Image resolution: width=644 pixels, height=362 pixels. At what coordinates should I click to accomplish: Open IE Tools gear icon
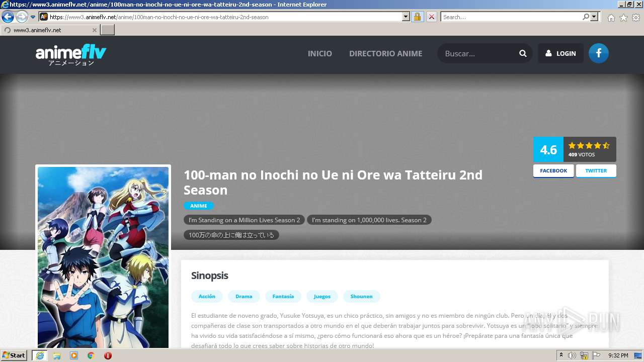(x=636, y=18)
